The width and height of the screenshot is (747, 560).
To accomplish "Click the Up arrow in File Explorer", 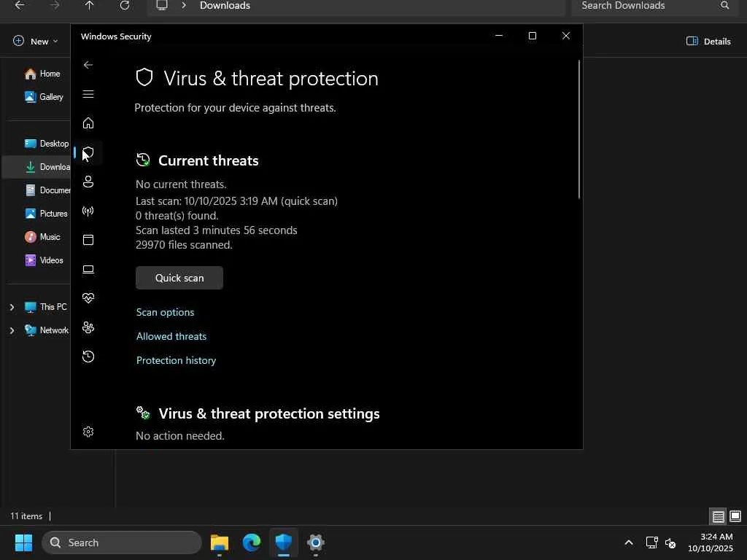I will pyautogui.click(x=89, y=5).
